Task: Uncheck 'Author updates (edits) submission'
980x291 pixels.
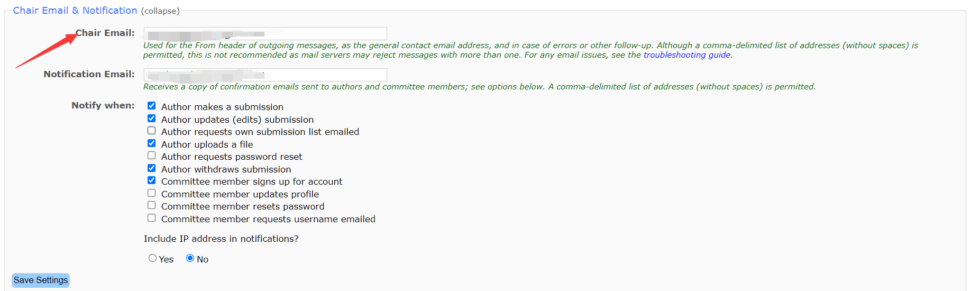Action: click(152, 119)
